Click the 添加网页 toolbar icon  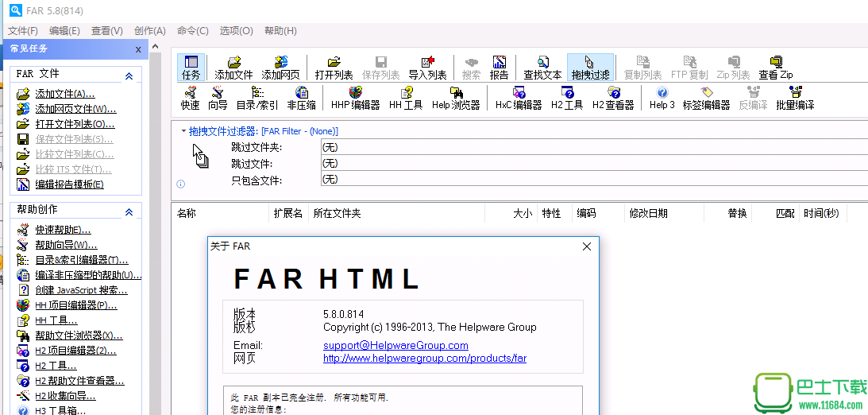click(x=280, y=68)
